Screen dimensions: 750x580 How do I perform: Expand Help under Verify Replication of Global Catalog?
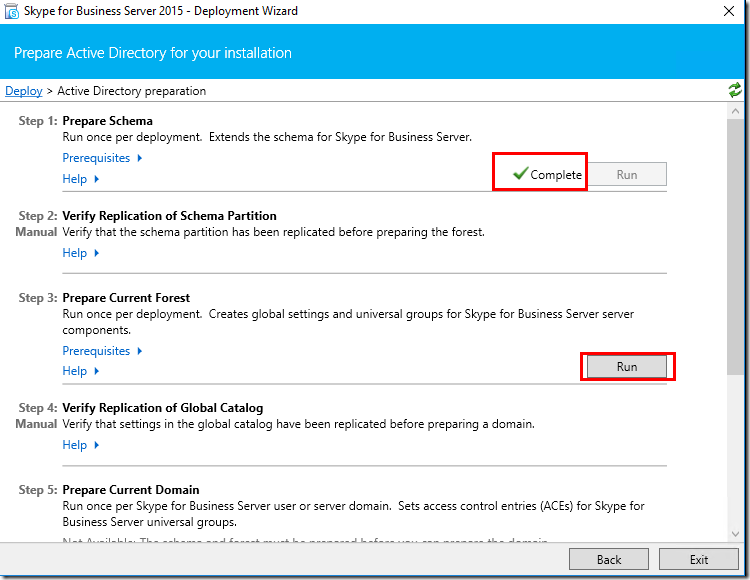pyautogui.click(x=80, y=445)
